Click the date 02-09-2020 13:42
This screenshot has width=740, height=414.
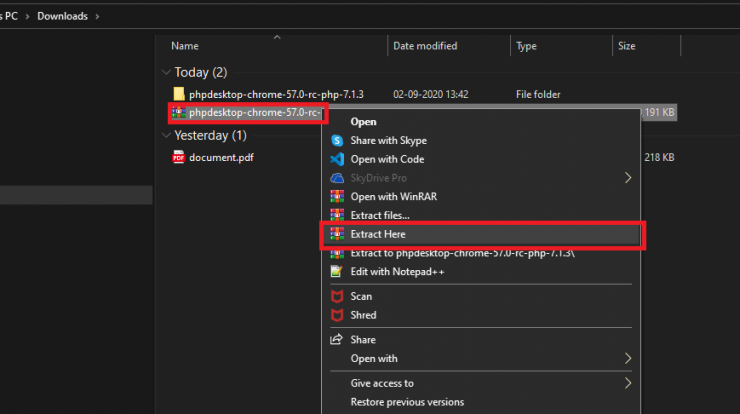(x=430, y=94)
